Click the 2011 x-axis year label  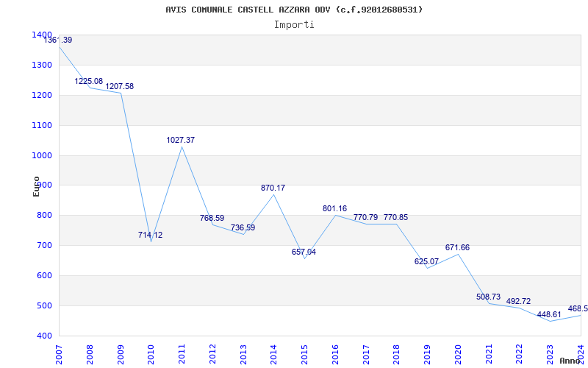pyautogui.click(x=182, y=355)
